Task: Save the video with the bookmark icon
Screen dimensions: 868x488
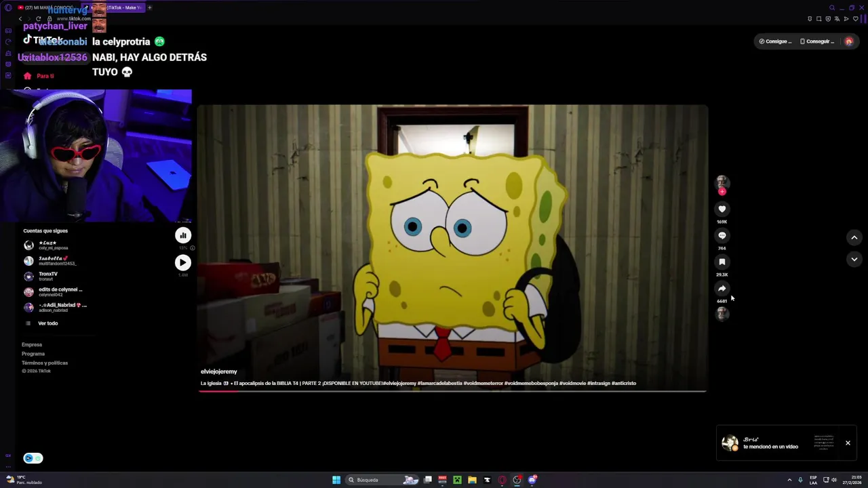Action: [x=722, y=262]
